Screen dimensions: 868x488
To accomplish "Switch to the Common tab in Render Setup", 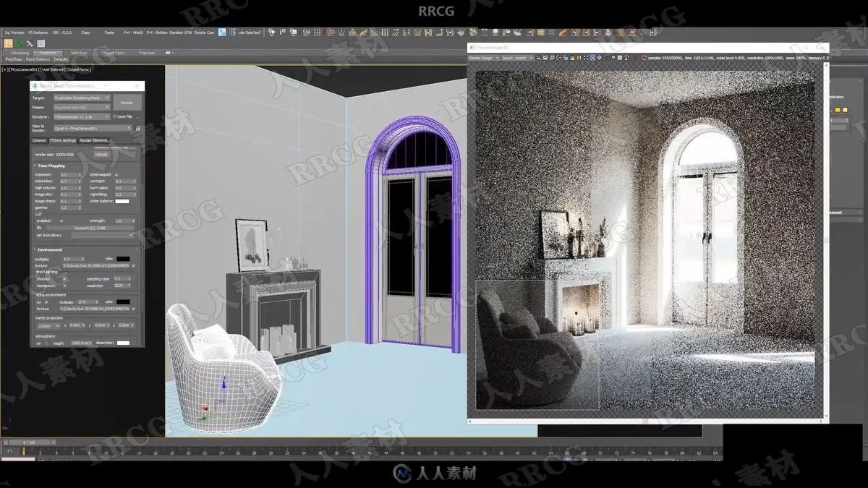I will coord(39,140).
